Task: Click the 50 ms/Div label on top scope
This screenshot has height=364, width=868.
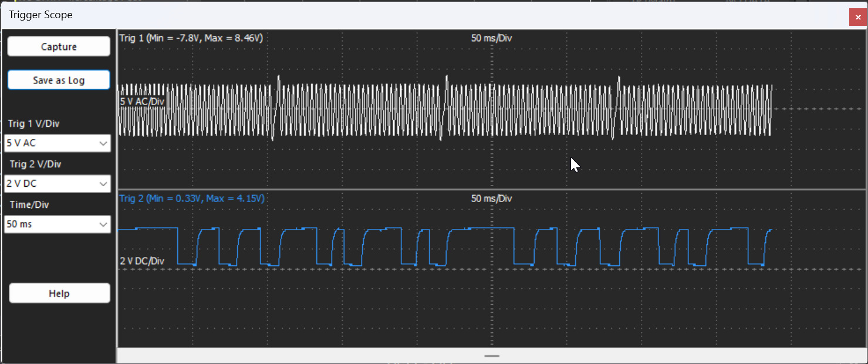Action: coord(491,38)
